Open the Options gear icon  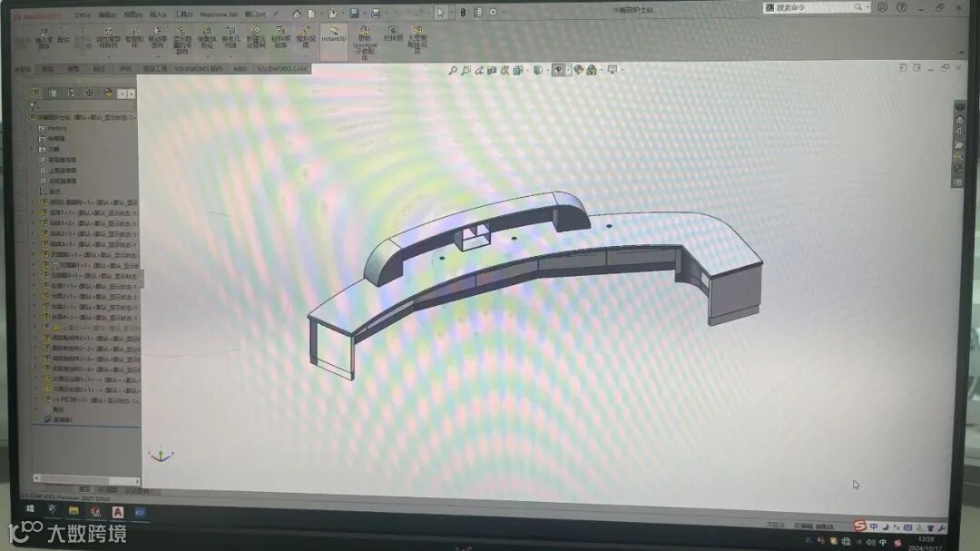tap(493, 12)
